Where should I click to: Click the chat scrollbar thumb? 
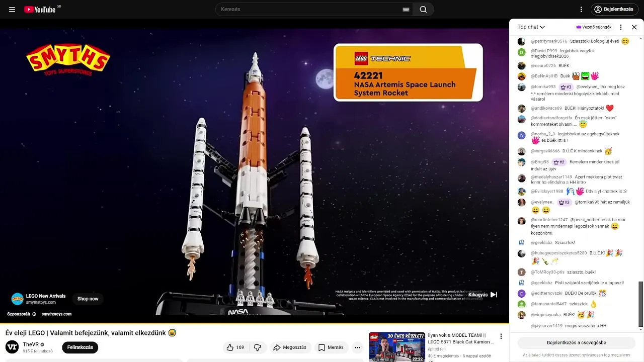640,304
